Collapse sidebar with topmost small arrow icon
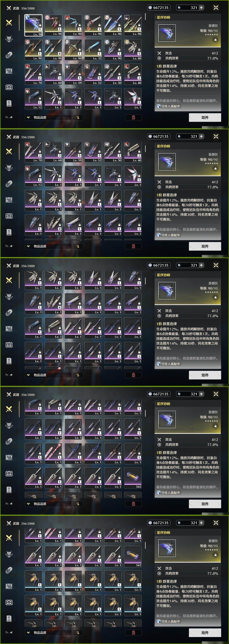 [9, 117]
